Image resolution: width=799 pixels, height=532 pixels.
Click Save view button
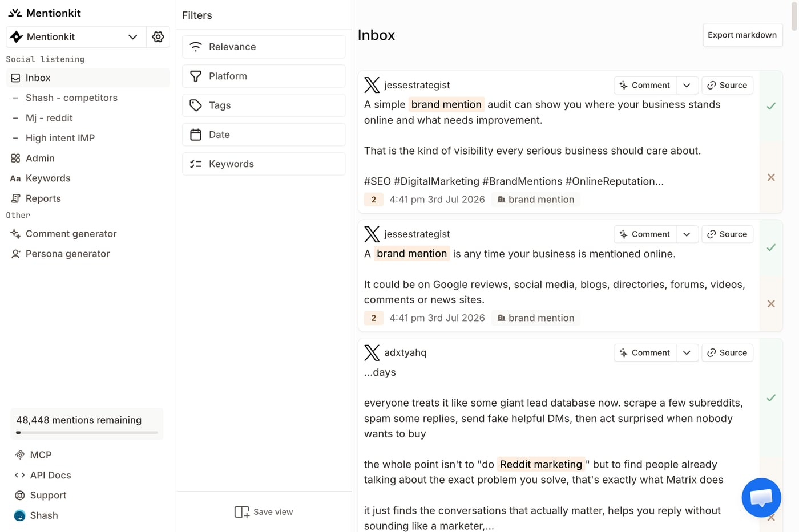[x=264, y=512]
